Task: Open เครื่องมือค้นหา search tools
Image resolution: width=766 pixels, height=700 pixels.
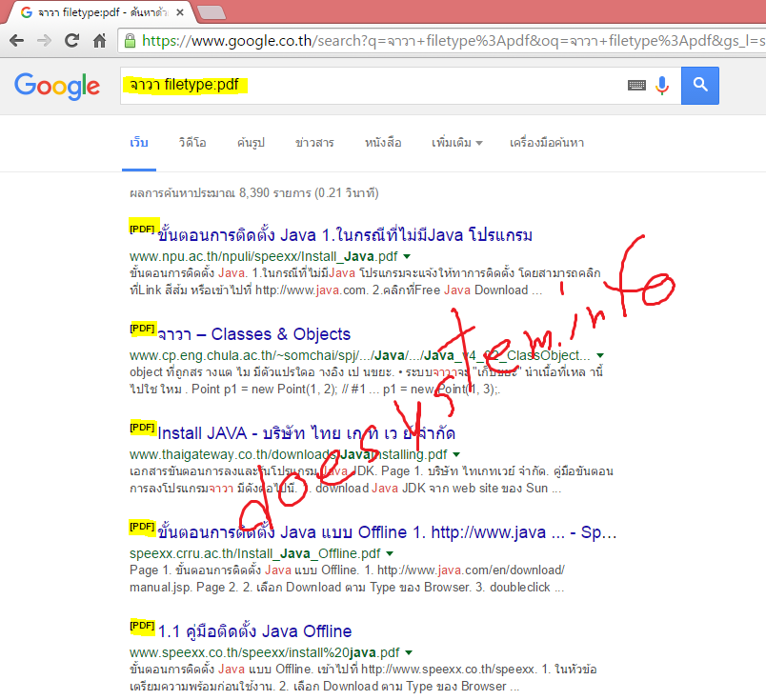Action: tap(547, 143)
